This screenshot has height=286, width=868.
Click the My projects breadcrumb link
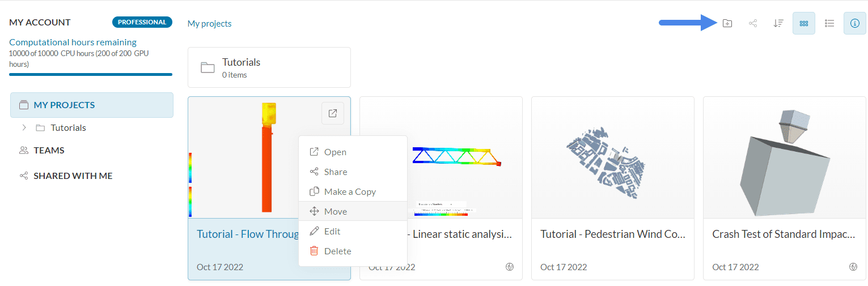coord(209,23)
